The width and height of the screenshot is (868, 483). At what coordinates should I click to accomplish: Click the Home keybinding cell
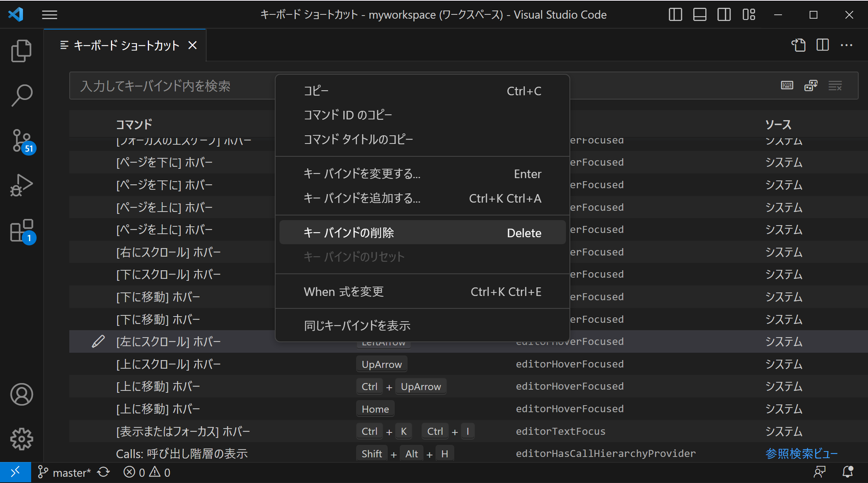click(375, 409)
